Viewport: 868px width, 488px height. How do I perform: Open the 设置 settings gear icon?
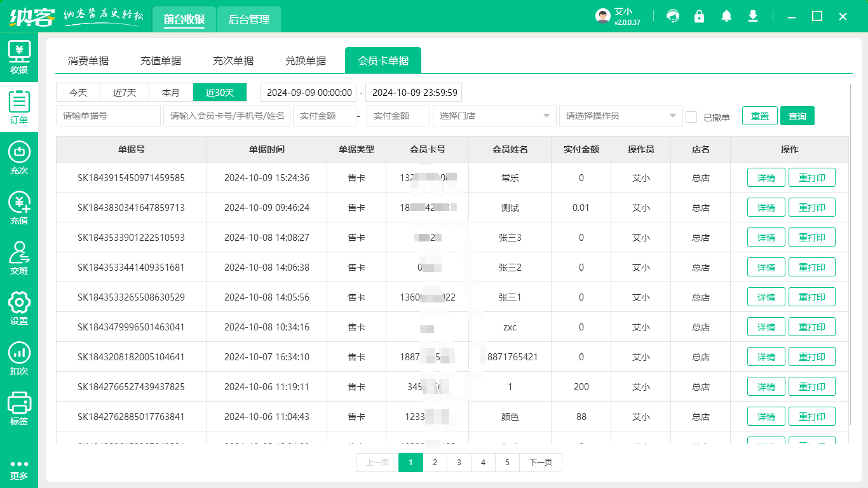(19, 308)
